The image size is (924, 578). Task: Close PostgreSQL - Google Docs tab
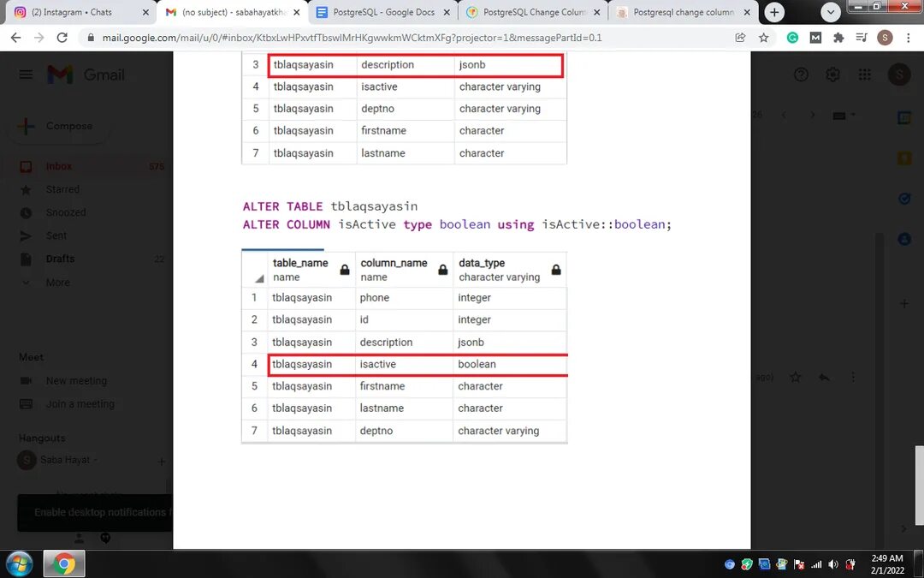point(447,12)
